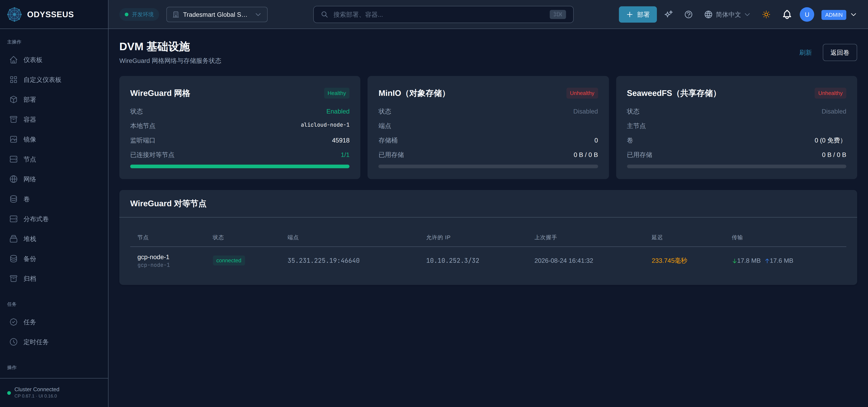Click upload transfer 17.6 MB
Viewport: 868px width, 407px height.
[x=779, y=260]
